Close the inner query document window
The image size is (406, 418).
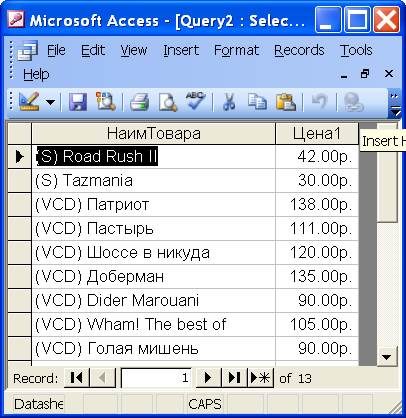[x=389, y=74]
